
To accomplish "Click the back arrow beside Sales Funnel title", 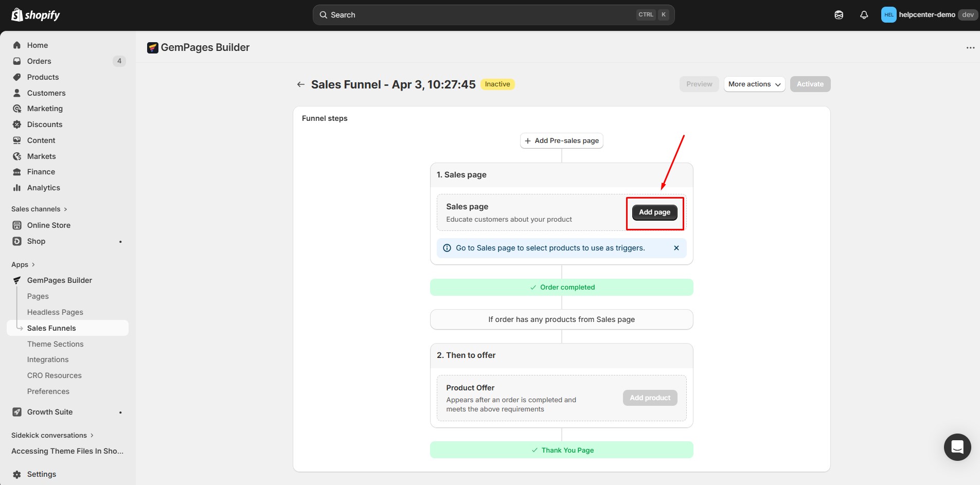I will click(301, 84).
